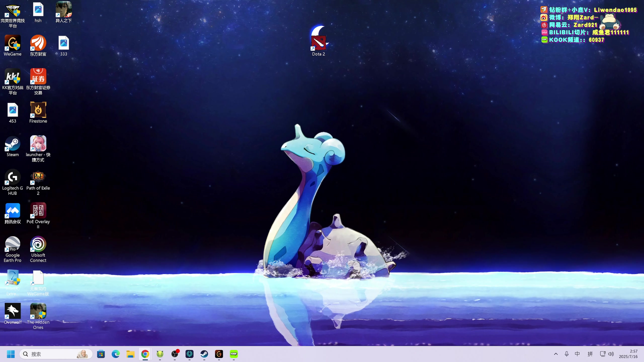
Task: Open the network status tray icon
Action: (x=603, y=354)
